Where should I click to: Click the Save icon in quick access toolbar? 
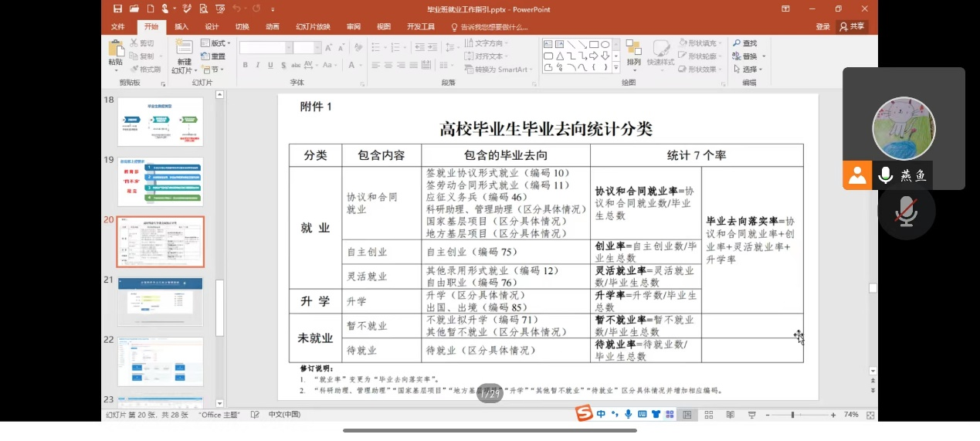coord(117,8)
